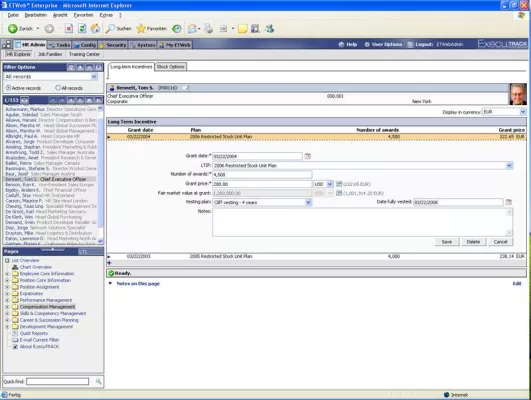
Task: Open the Vesting plan dropdown
Action: (x=308, y=203)
